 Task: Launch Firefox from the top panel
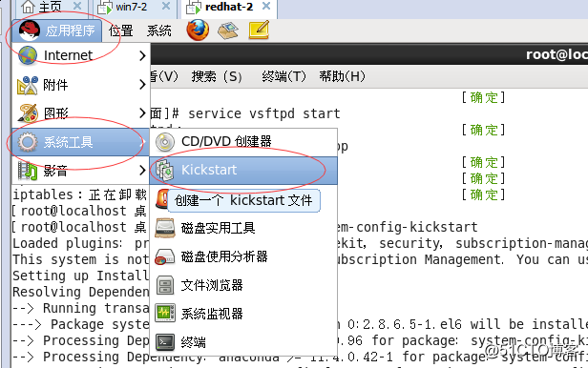pos(198,30)
